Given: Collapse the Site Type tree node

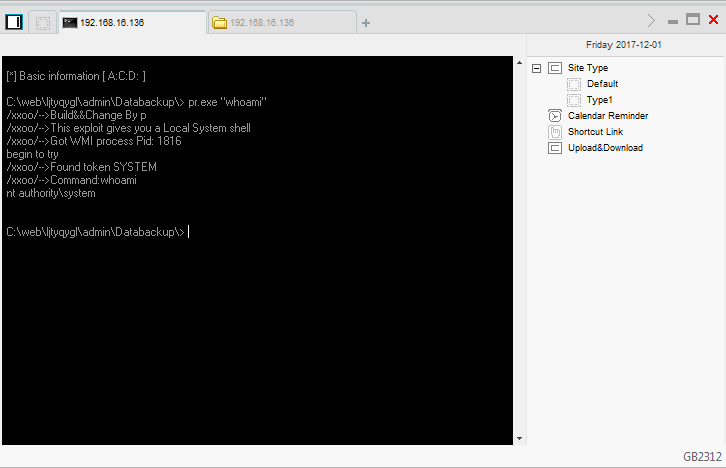Looking at the screenshot, I should pyautogui.click(x=537, y=68).
